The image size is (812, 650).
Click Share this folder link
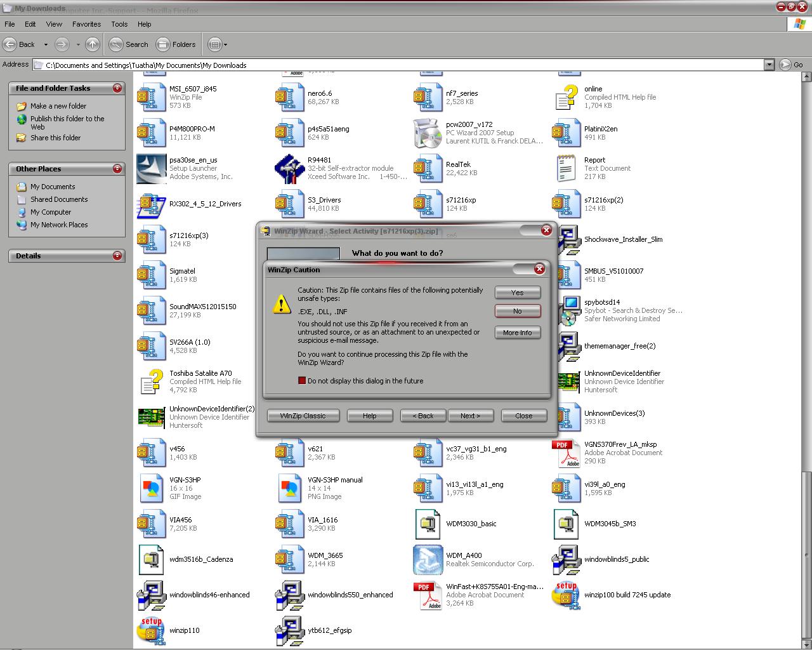56,138
